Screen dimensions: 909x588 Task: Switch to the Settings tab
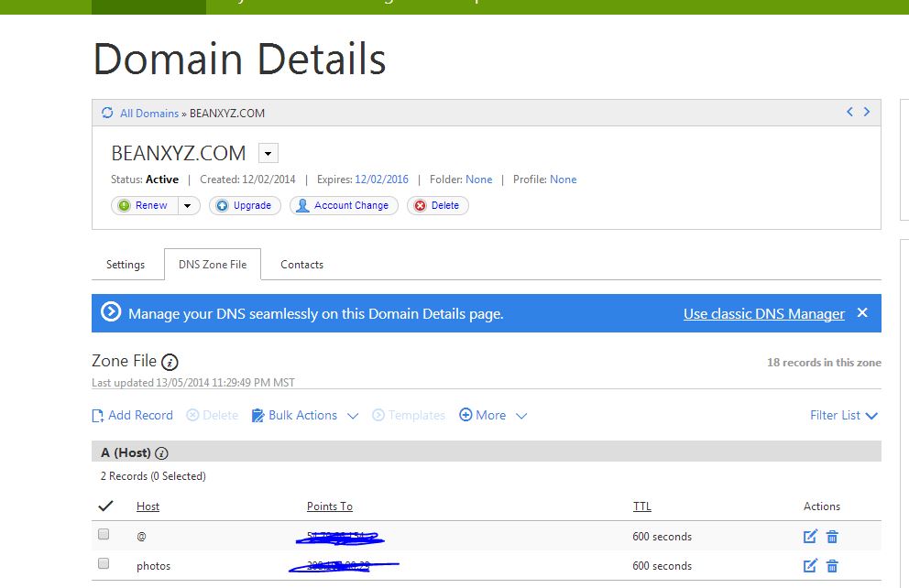[126, 264]
